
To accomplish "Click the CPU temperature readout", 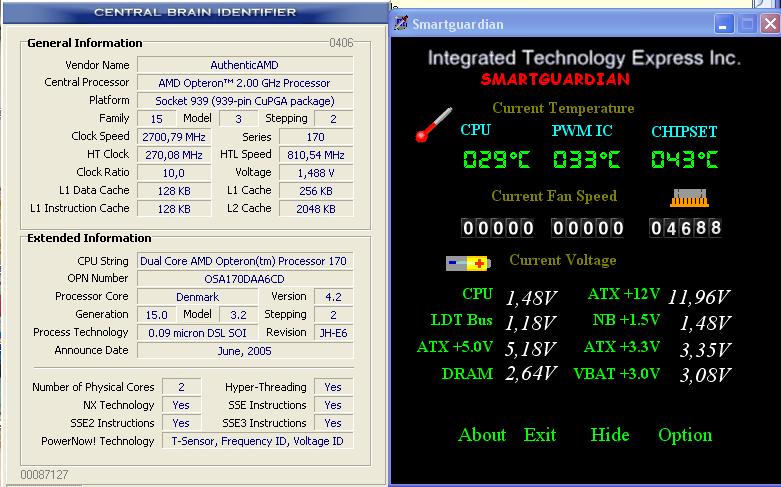I will pyautogui.click(x=497, y=160).
